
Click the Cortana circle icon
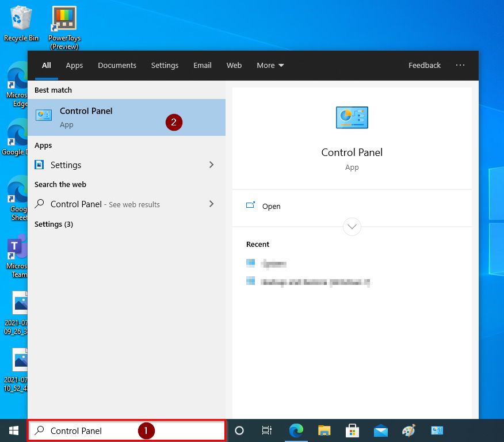[x=240, y=430]
